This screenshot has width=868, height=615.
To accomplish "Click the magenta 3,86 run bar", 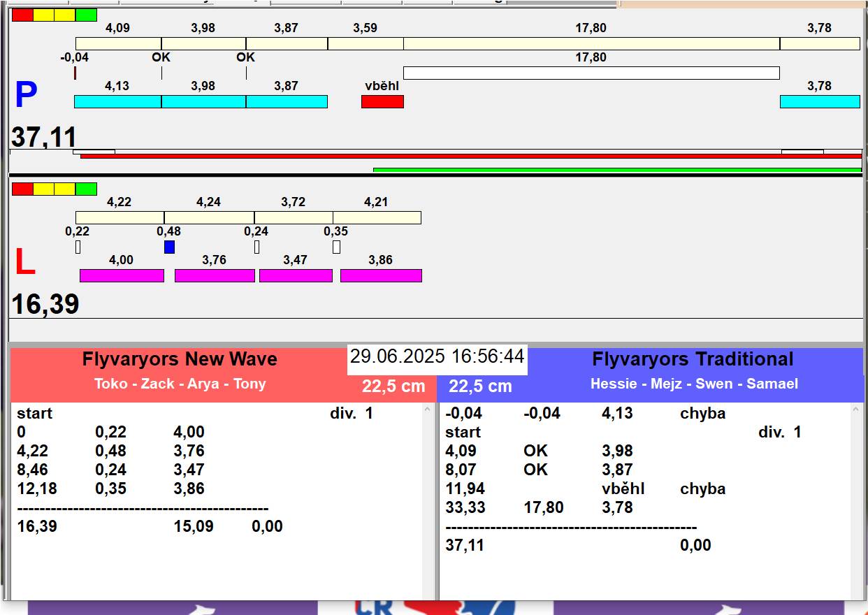I will click(x=381, y=275).
